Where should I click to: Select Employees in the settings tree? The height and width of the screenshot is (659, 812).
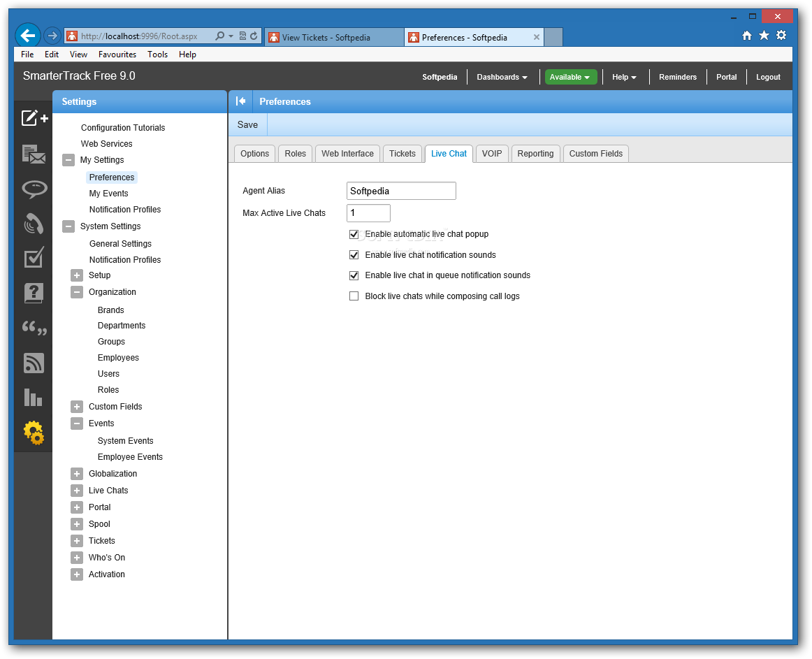[x=118, y=358]
